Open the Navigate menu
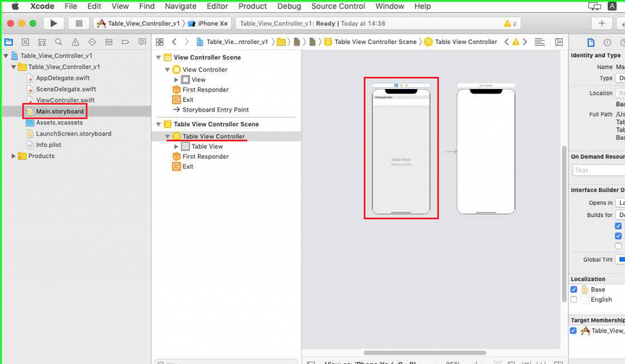The image size is (625, 364). coord(181,6)
